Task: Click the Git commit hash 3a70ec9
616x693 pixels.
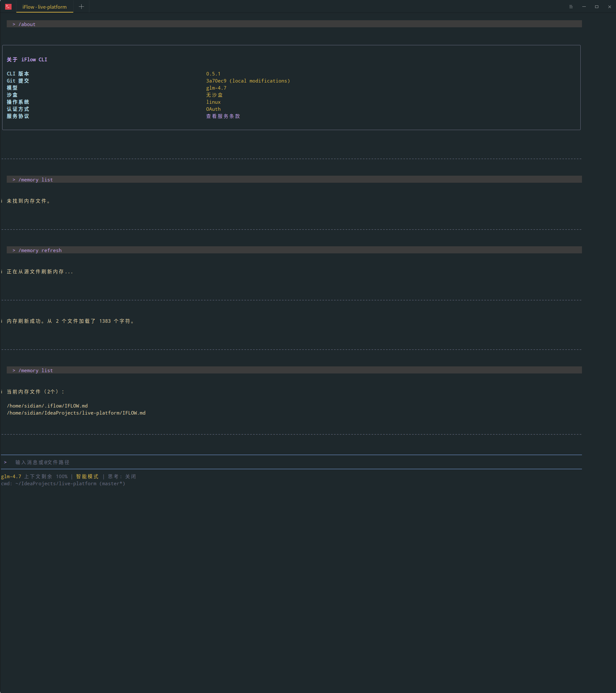Action: [x=216, y=81]
